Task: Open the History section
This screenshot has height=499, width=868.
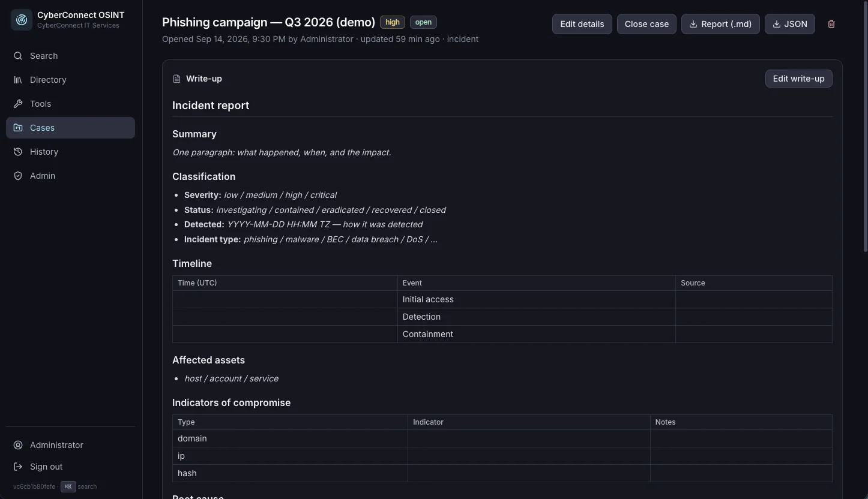Action: click(70, 152)
